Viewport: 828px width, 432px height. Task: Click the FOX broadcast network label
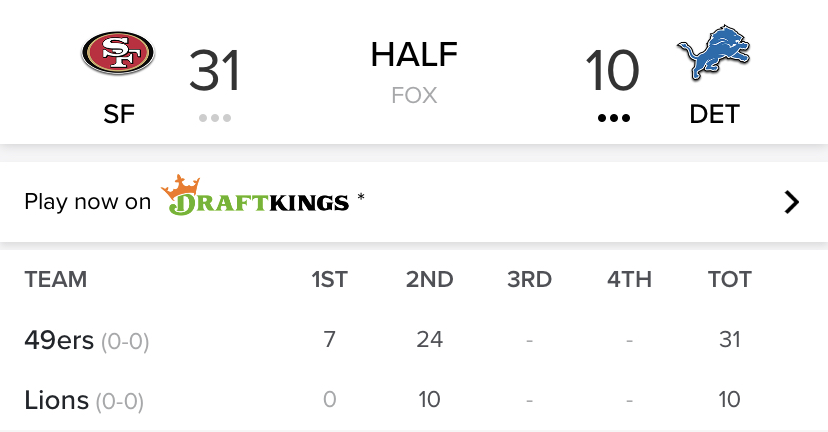click(x=414, y=96)
